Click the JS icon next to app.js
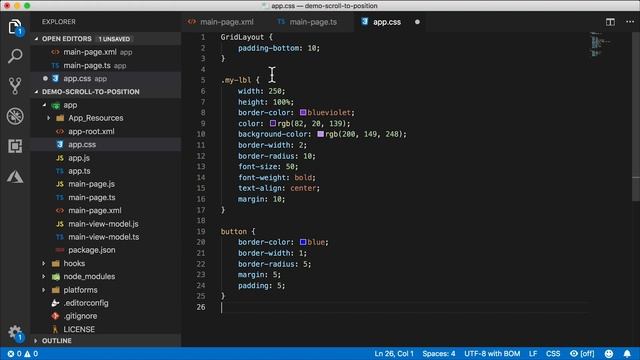The width and height of the screenshot is (640, 360). (x=60, y=158)
